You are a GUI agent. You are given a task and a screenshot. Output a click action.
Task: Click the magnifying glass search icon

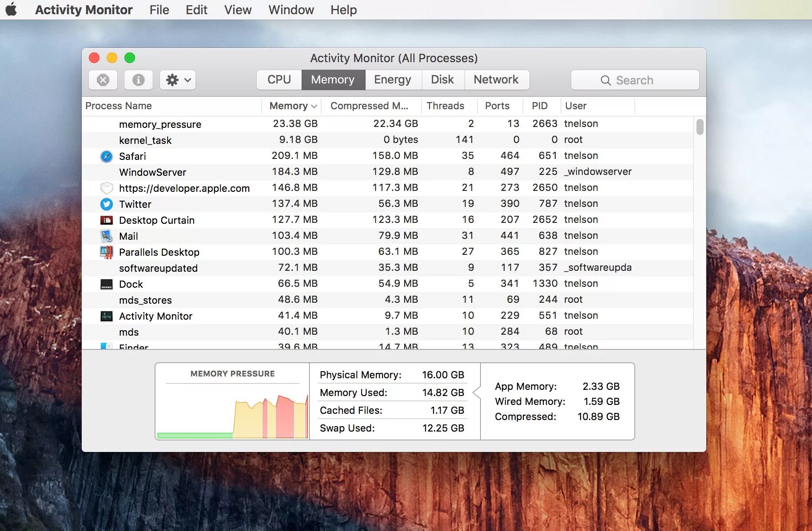point(605,80)
